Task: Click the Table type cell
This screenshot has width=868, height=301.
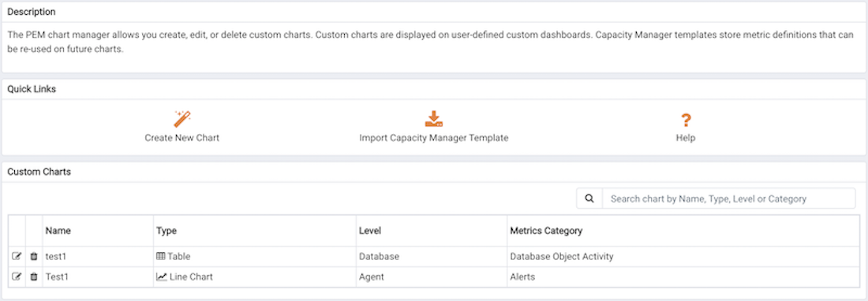Action: (255, 257)
